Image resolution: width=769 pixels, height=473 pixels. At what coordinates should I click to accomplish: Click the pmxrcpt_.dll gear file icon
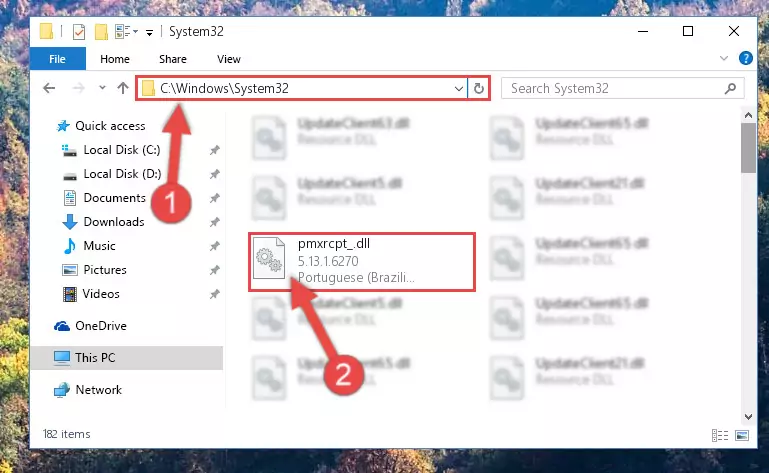[x=269, y=258]
